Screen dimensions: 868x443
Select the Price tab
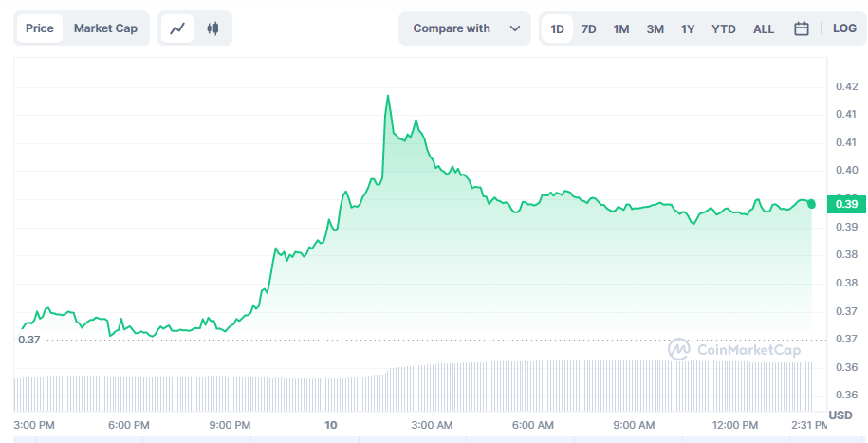coord(40,28)
